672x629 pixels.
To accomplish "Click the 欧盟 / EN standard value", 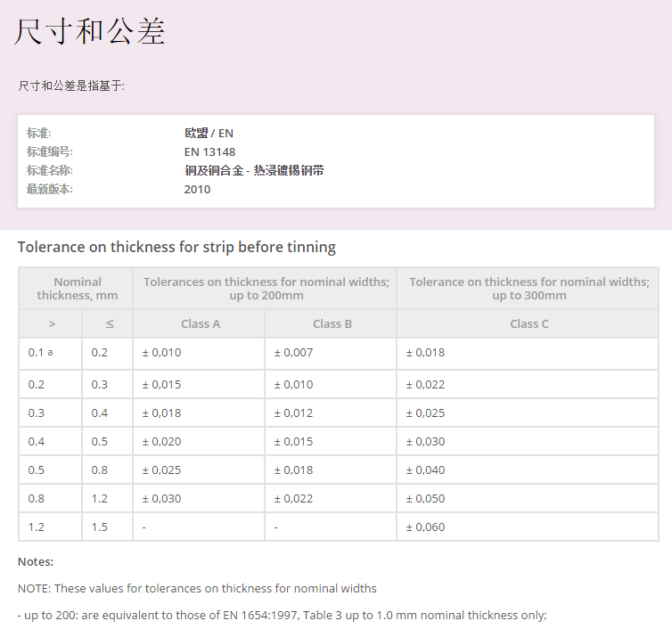I will [209, 133].
